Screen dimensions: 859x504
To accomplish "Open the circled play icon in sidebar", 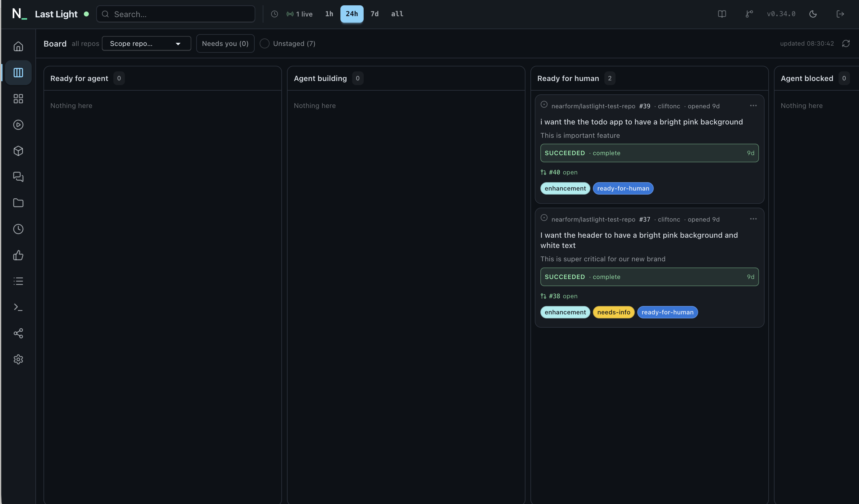I will point(18,125).
